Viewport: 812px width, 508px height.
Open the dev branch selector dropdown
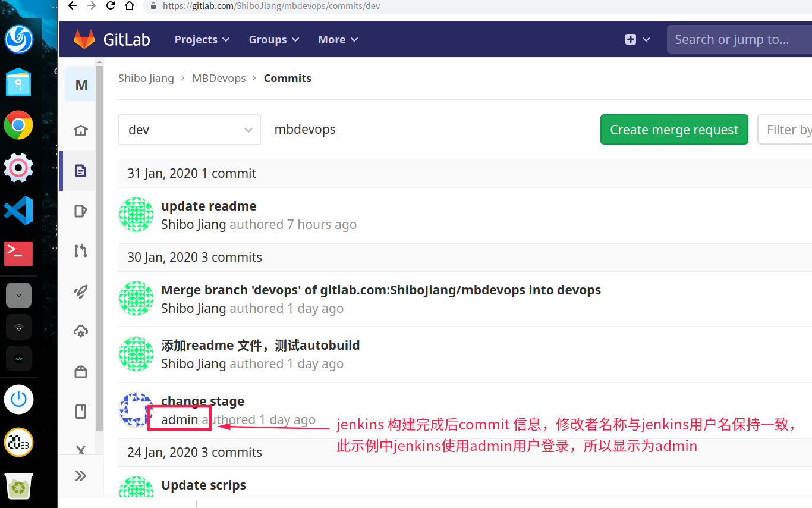[190, 130]
